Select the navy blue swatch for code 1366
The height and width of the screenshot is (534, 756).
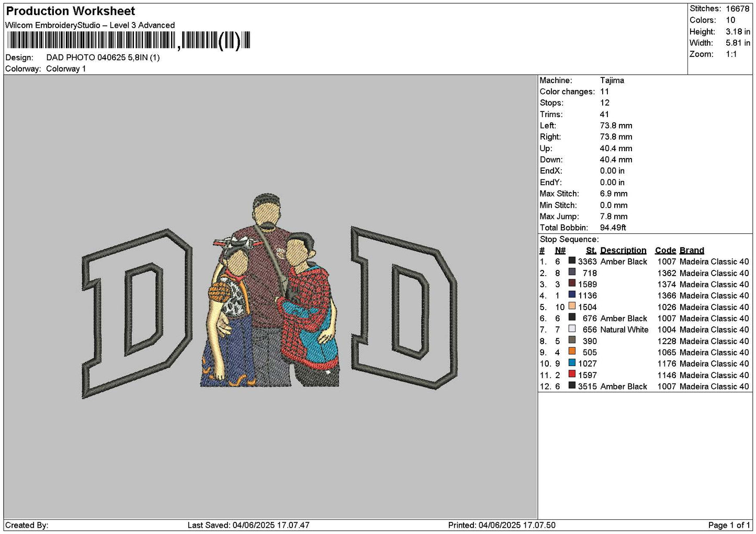click(572, 295)
